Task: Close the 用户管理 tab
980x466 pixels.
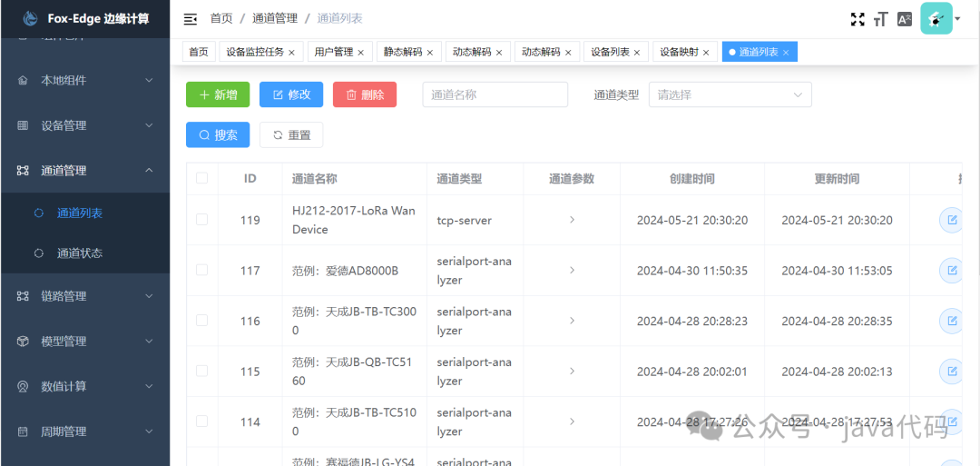Action: click(360, 53)
